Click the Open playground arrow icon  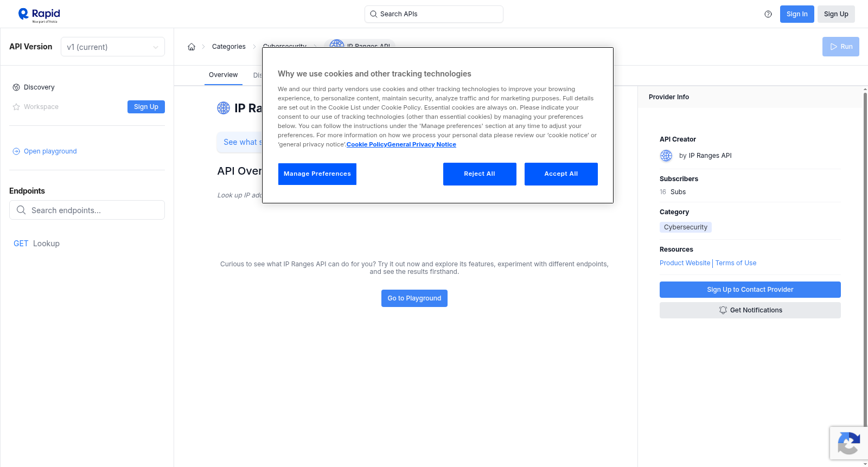coord(16,151)
